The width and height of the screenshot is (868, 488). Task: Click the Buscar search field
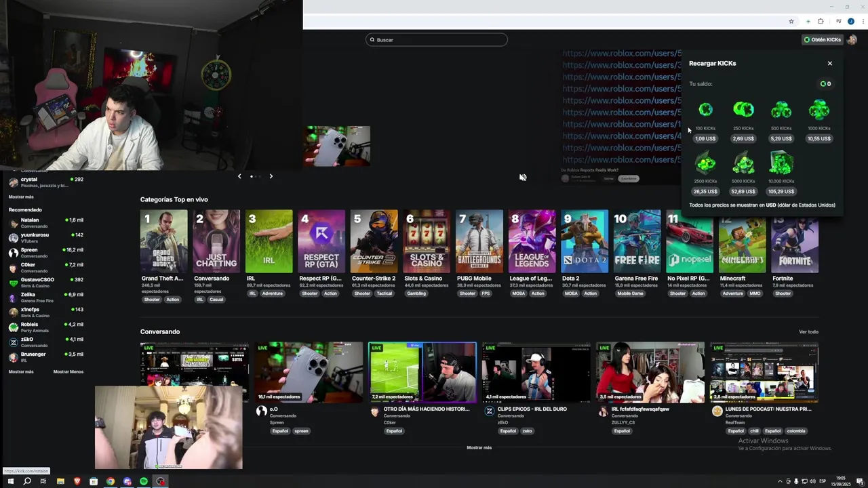436,40
